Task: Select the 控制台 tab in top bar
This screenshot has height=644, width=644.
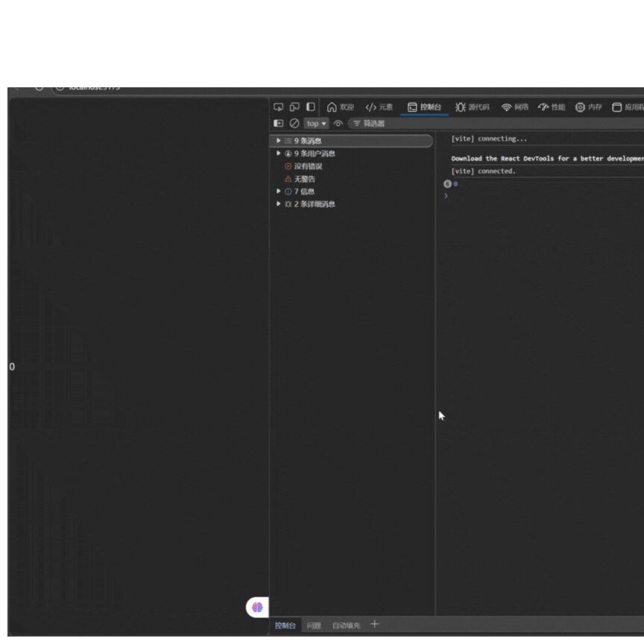Action: pyautogui.click(x=424, y=107)
